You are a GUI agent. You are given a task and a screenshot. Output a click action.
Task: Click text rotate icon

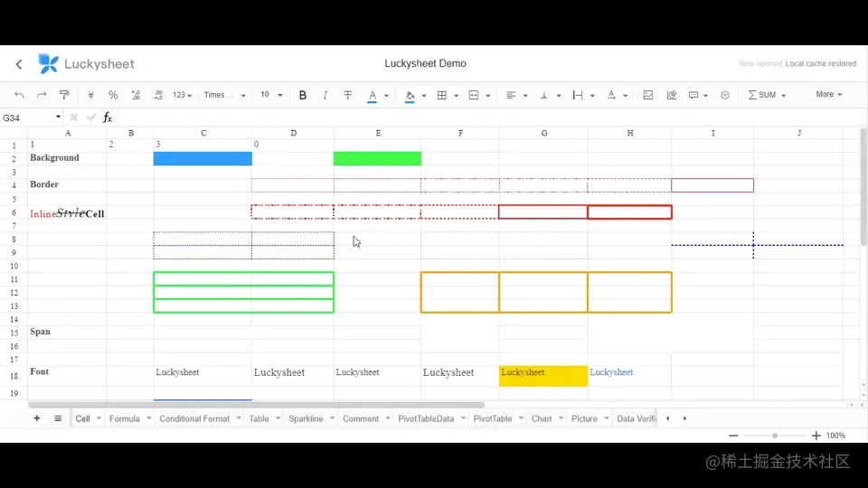pyautogui.click(x=611, y=95)
